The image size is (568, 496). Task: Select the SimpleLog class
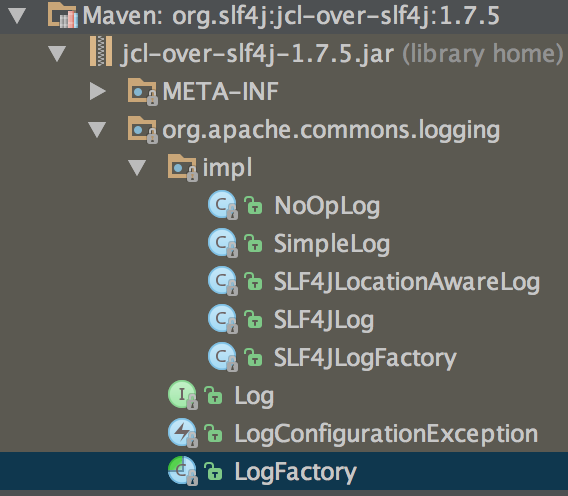click(332, 244)
